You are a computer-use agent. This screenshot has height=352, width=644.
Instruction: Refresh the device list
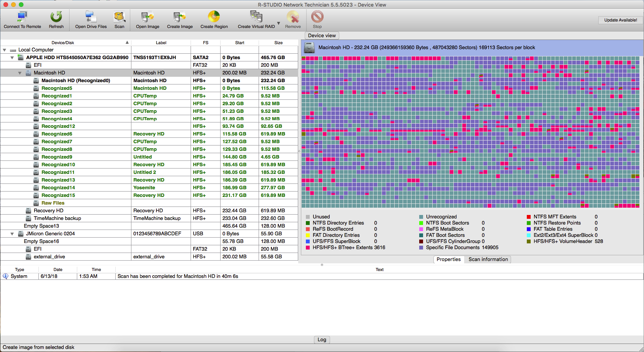coord(56,17)
